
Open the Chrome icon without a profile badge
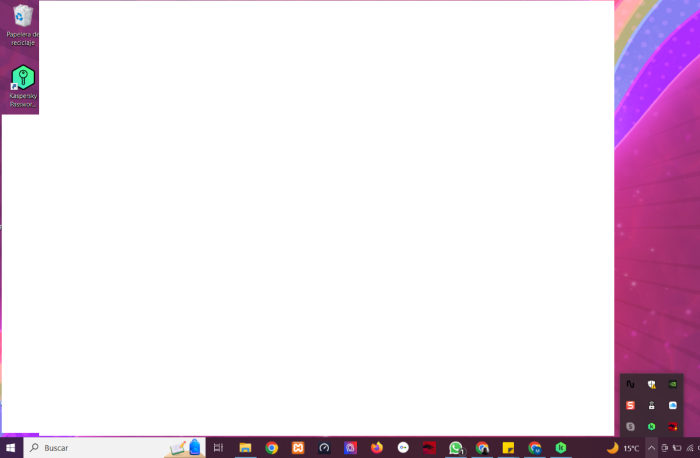pos(271,447)
